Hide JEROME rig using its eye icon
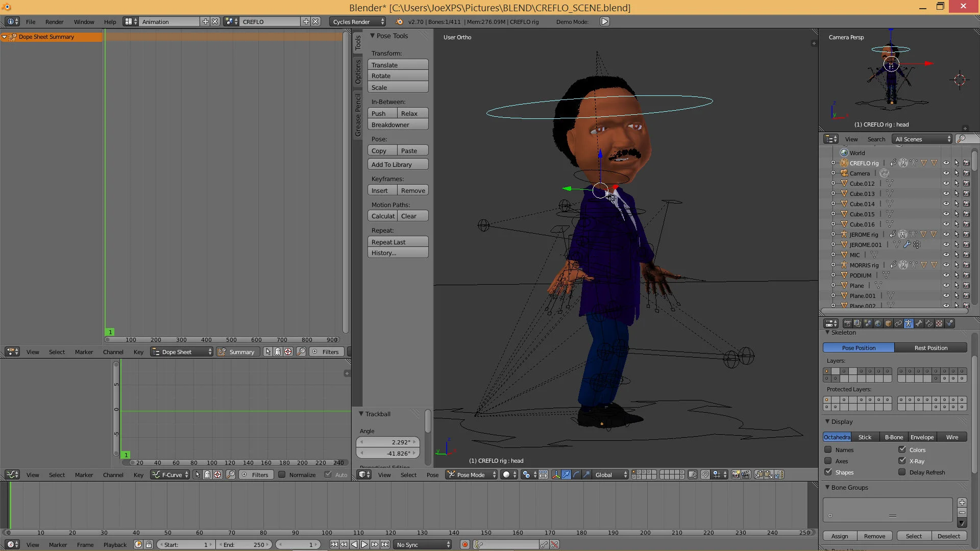The height and width of the screenshot is (551, 980). click(x=946, y=235)
